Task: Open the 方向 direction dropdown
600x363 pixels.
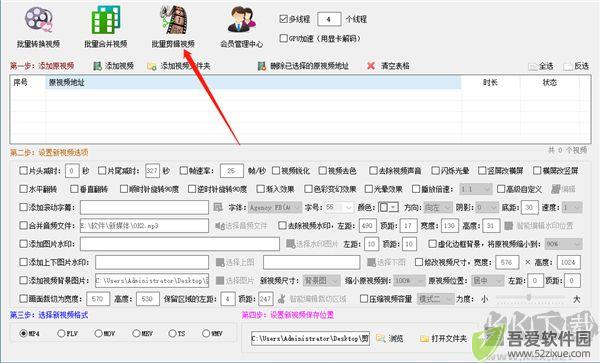Action: pos(438,207)
